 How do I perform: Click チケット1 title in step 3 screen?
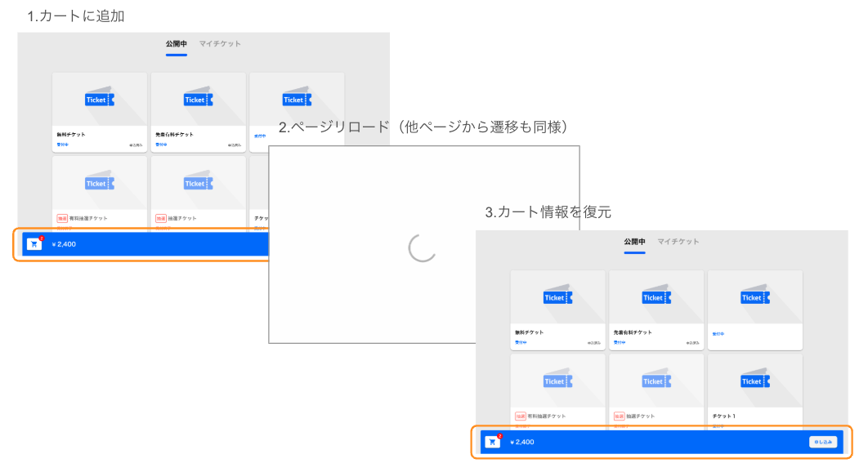pos(723,416)
